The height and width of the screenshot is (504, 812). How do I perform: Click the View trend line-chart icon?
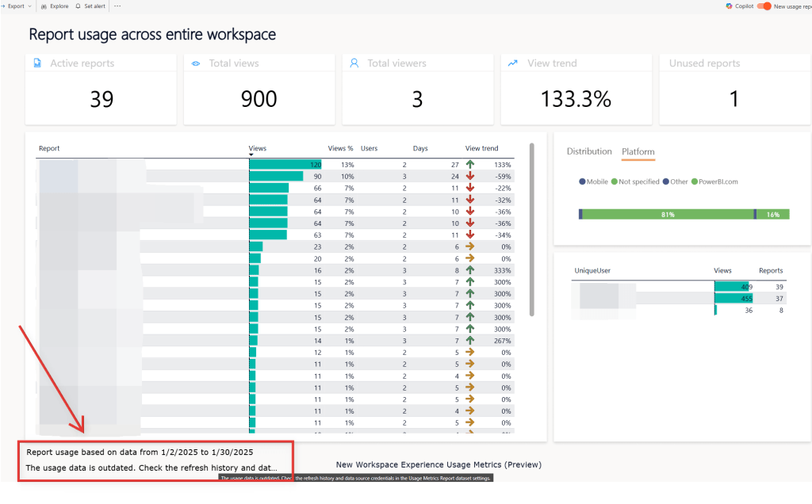coord(513,63)
